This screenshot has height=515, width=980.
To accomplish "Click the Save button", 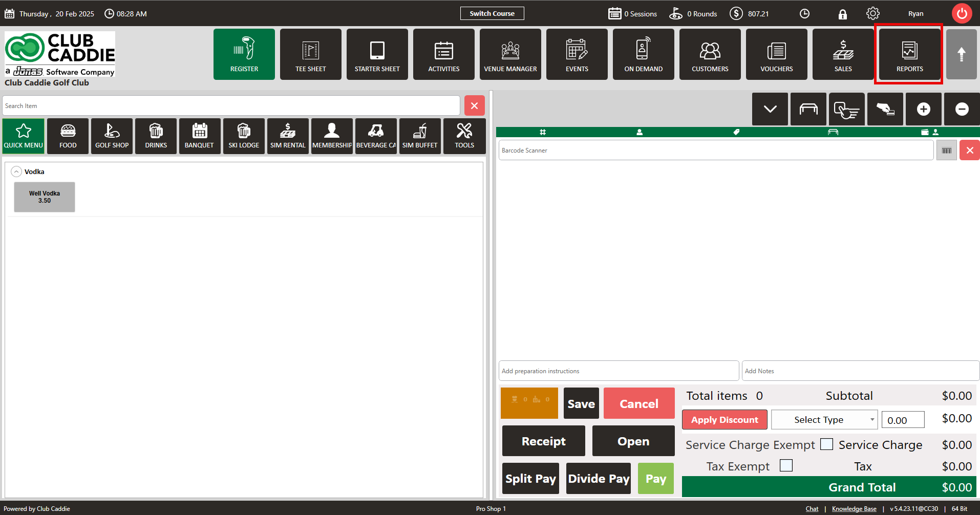I will click(x=581, y=403).
